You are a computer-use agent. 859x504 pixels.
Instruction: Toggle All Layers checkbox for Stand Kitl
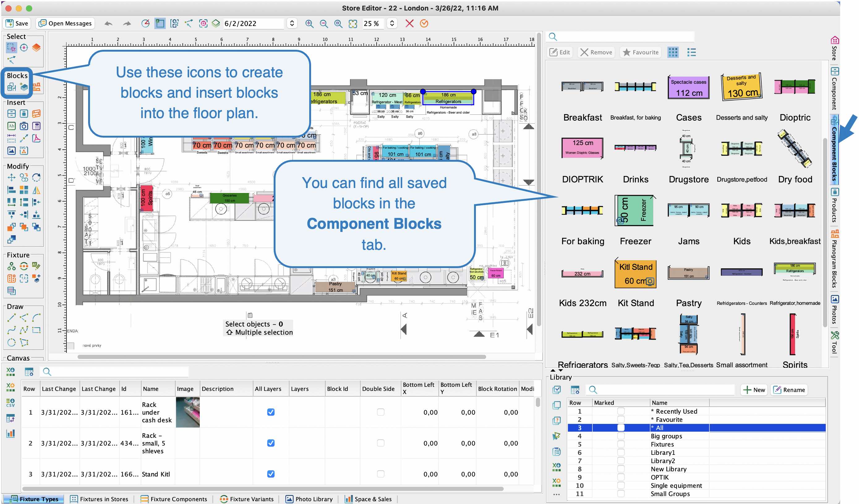click(271, 474)
